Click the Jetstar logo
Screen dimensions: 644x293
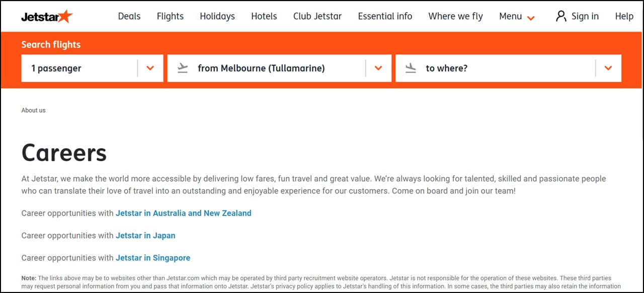pyautogui.click(x=47, y=17)
